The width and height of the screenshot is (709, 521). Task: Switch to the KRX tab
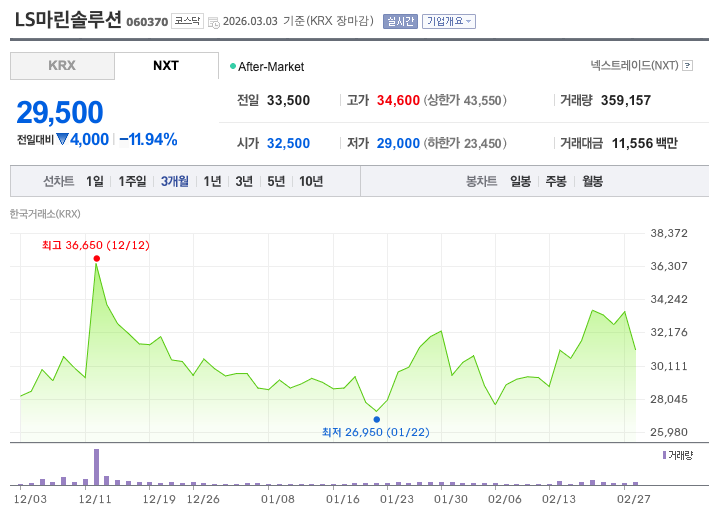click(62, 66)
